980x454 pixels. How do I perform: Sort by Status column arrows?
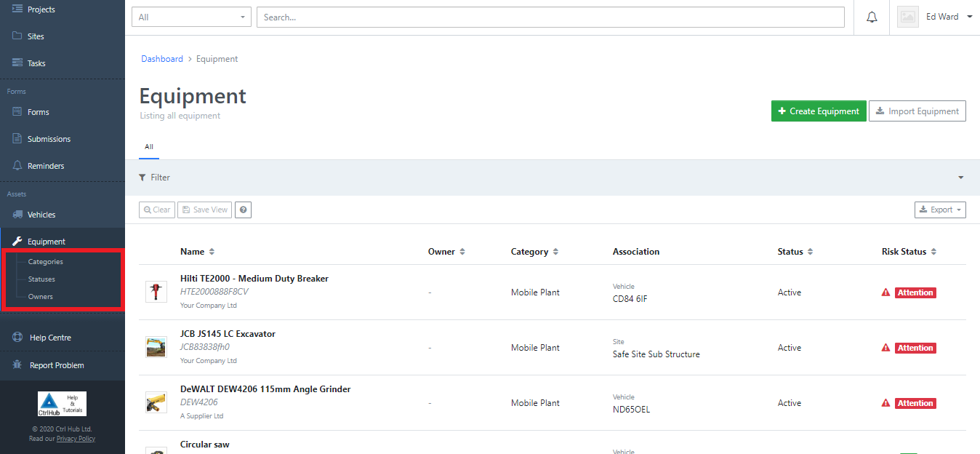810,252
